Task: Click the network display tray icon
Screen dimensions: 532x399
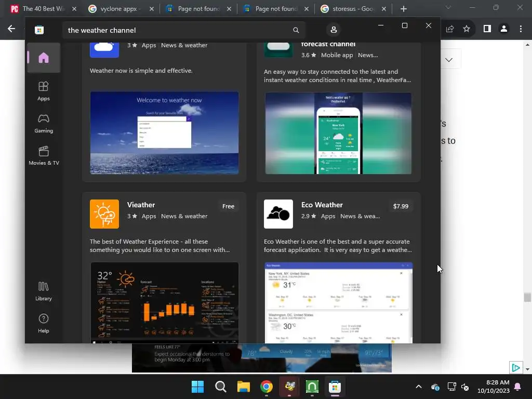Action: point(451,387)
